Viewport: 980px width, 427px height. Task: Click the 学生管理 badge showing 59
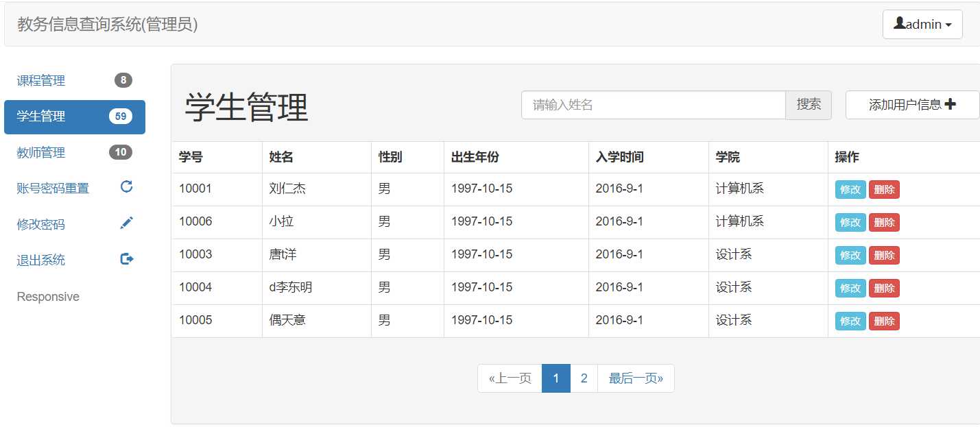(120, 116)
